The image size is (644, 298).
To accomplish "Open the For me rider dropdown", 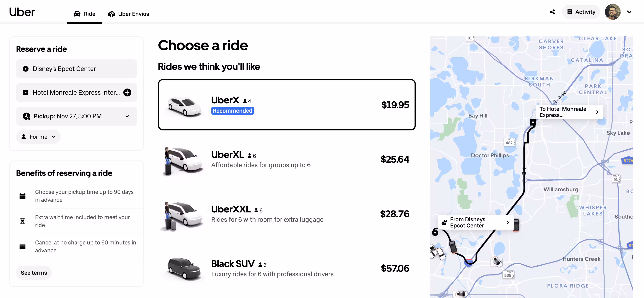I will [x=38, y=137].
